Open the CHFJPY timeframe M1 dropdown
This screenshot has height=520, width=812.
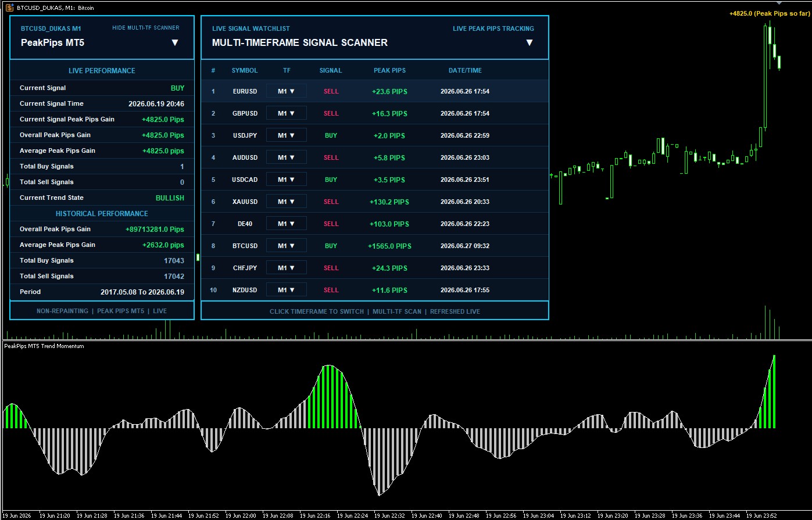point(286,268)
